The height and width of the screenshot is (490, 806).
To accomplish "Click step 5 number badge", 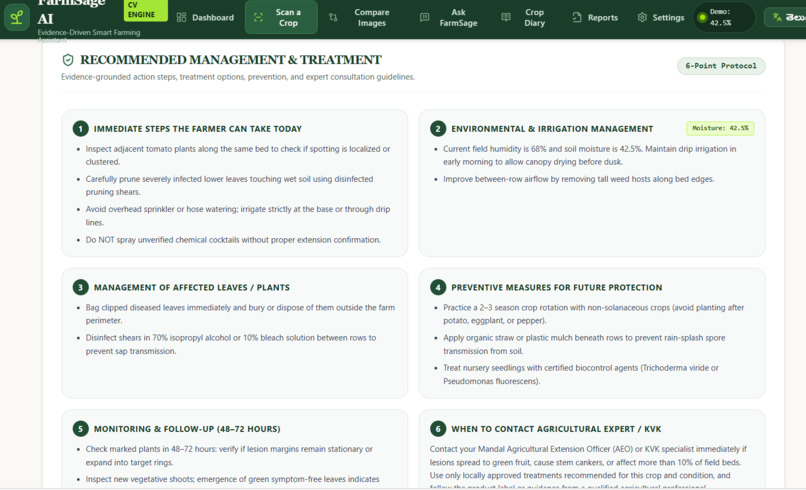I will click(x=80, y=429).
